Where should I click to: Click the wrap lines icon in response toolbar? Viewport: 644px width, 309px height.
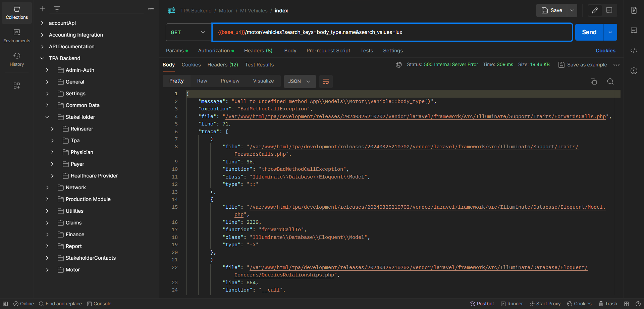[326, 82]
